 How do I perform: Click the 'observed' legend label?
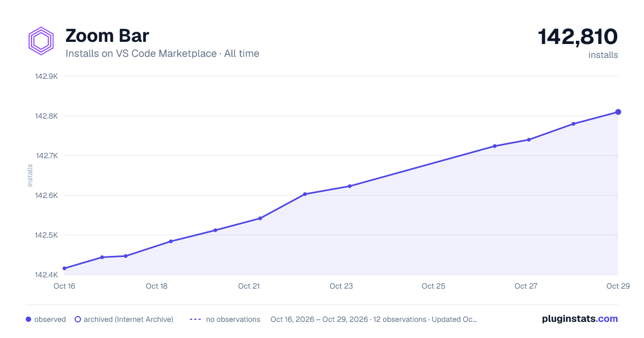click(x=50, y=319)
